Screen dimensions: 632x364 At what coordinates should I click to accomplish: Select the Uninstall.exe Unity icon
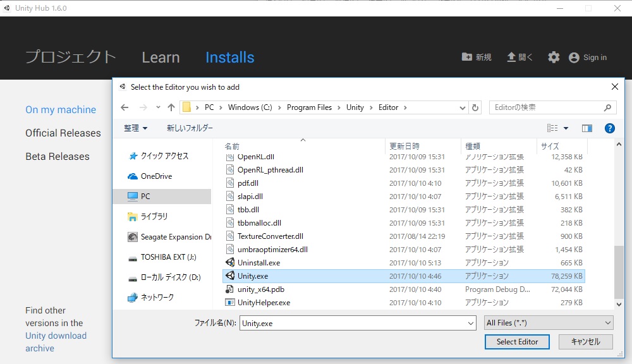(x=230, y=262)
